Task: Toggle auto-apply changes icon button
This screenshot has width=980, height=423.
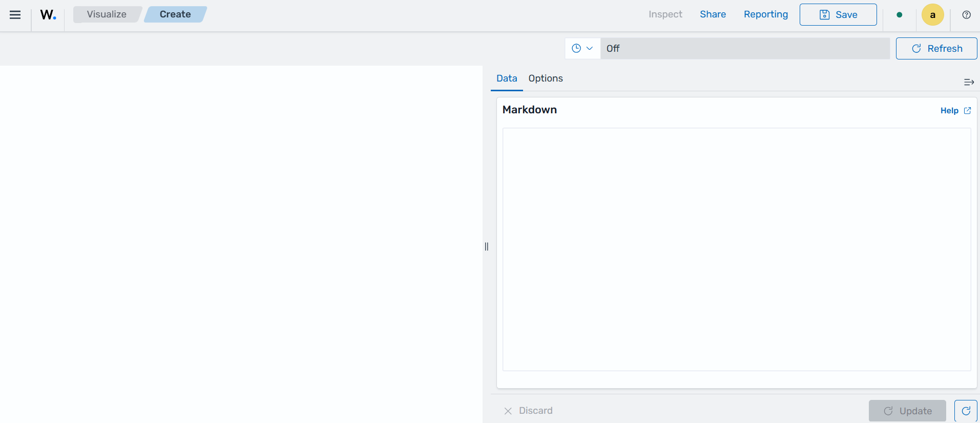Action: coord(966,411)
